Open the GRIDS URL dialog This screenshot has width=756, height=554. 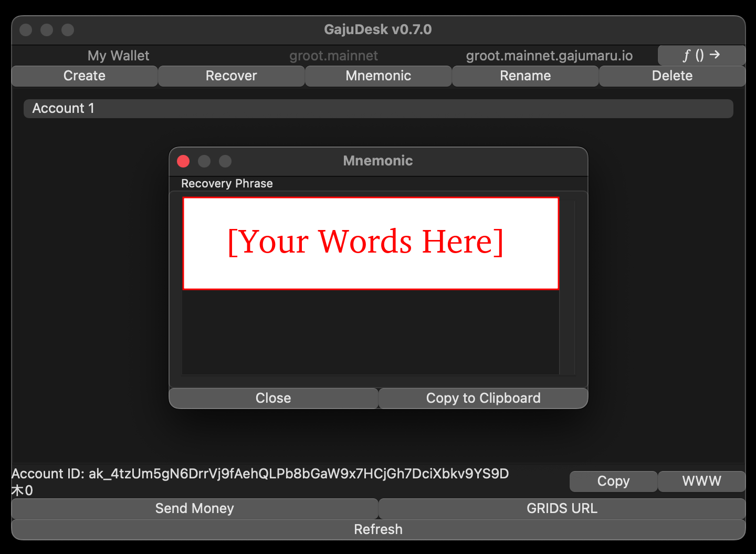[562, 508]
